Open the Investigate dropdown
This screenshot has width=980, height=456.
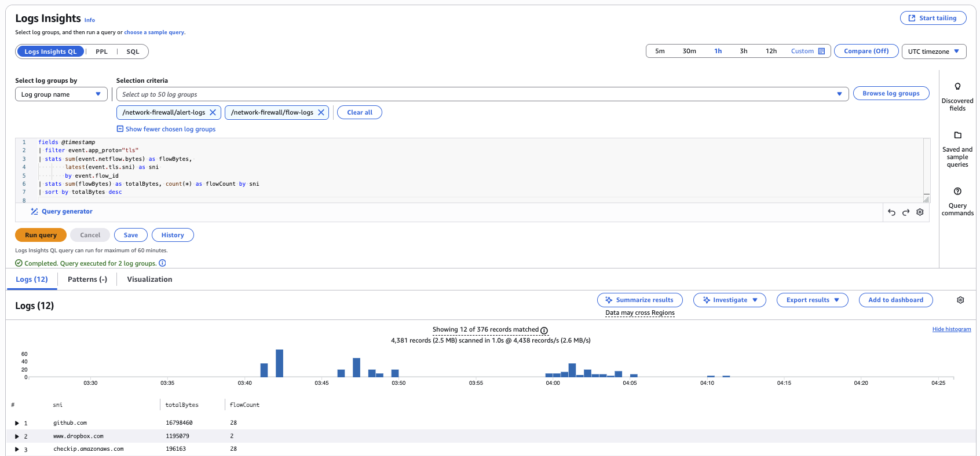730,300
